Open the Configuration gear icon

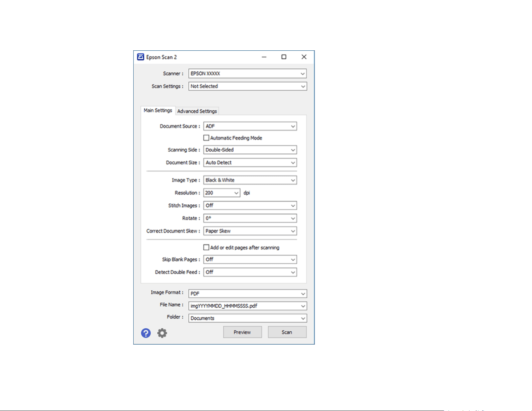[162, 333]
